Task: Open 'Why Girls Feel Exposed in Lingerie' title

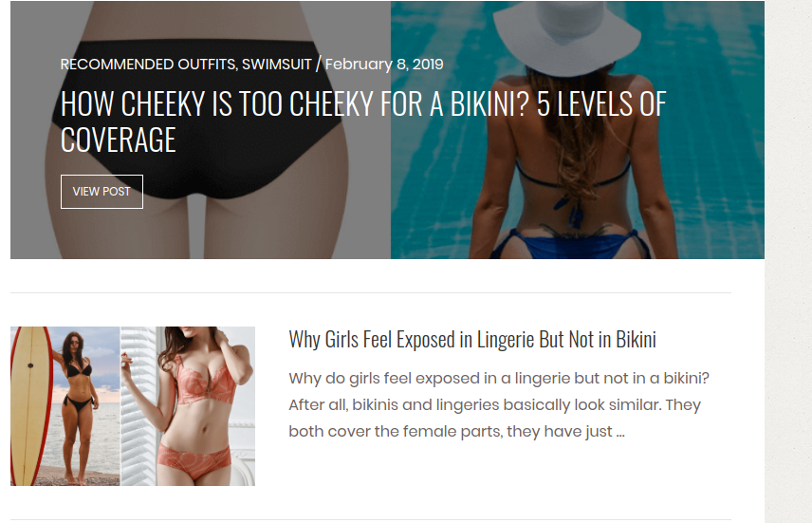Action: tap(472, 340)
